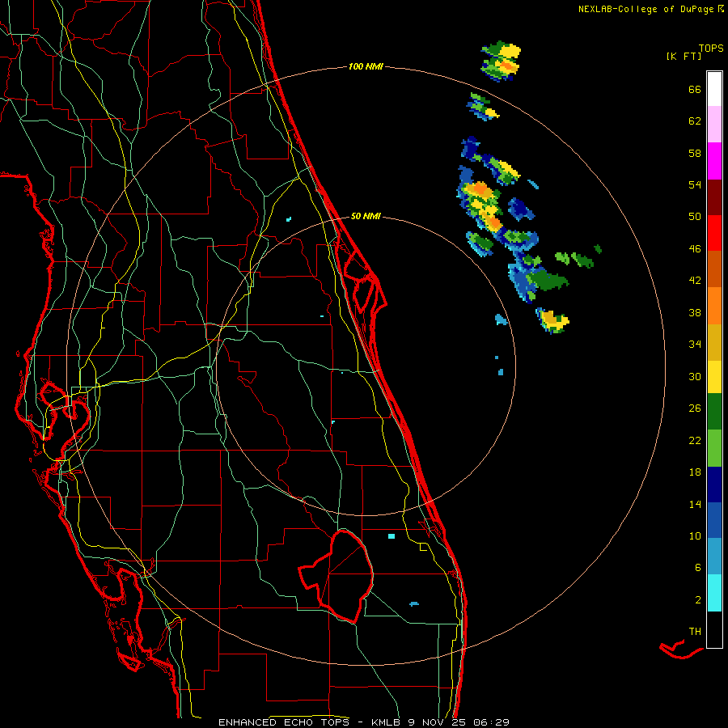Click the black TH threshold legend swatch
728x728 pixels.
(x=714, y=629)
